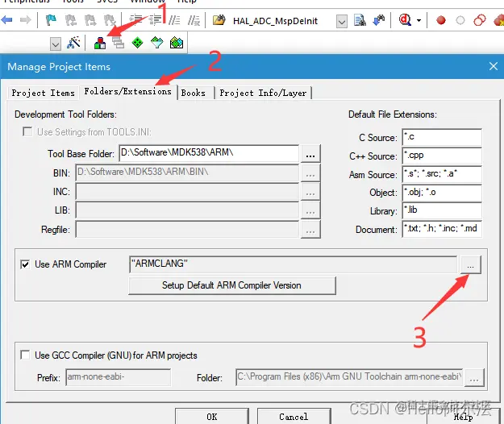Click the empty LIB folder field
Screen dimensions: 504x424
187,210
